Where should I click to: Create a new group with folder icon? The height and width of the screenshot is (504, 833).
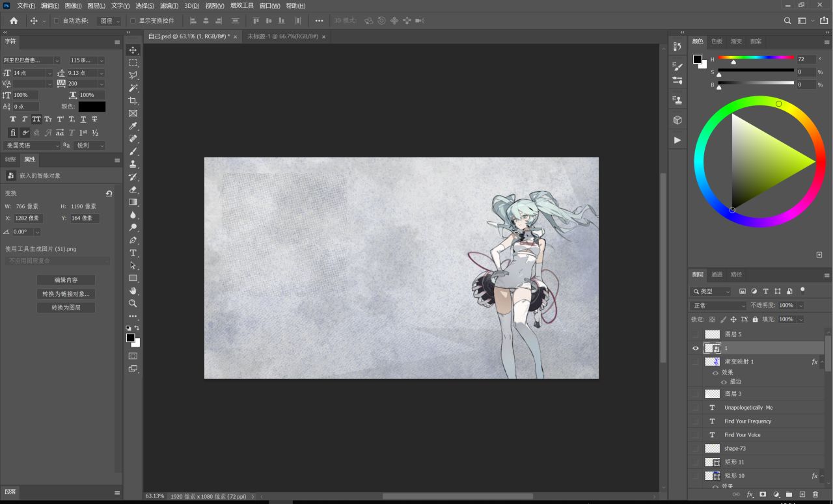789,495
